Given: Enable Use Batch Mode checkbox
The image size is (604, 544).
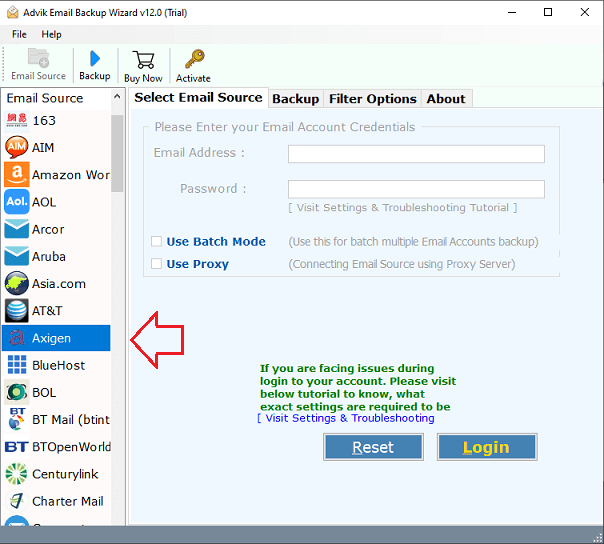Looking at the screenshot, I should point(156,242).
